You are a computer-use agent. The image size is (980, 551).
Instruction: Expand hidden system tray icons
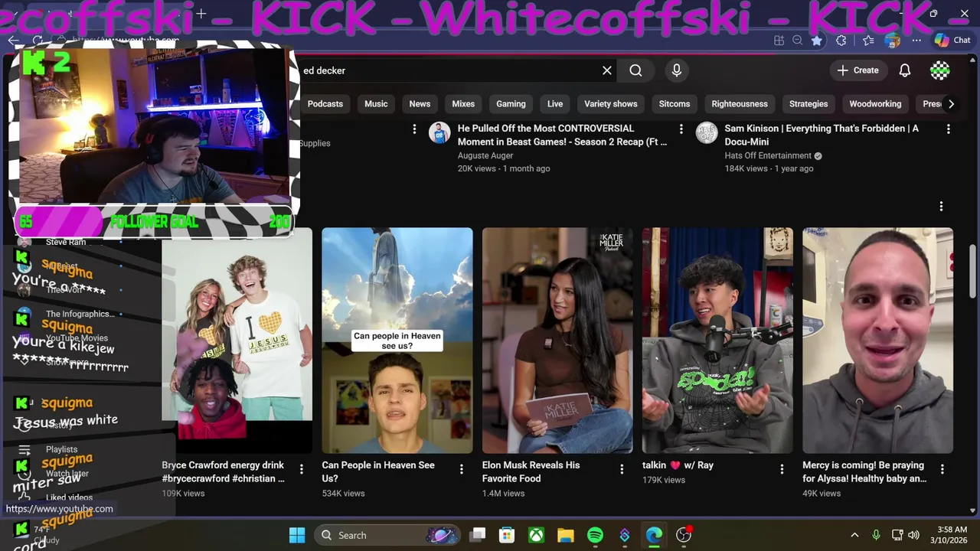pyautogui.click(x=854, y=535)
